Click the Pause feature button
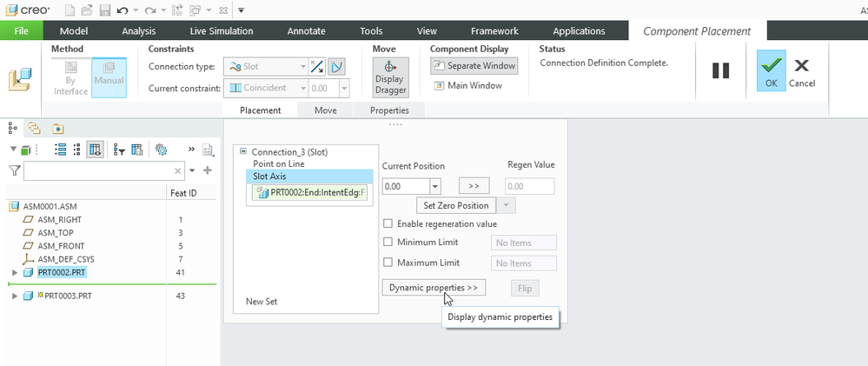868x366 pixels. click(x=720, y=71)
